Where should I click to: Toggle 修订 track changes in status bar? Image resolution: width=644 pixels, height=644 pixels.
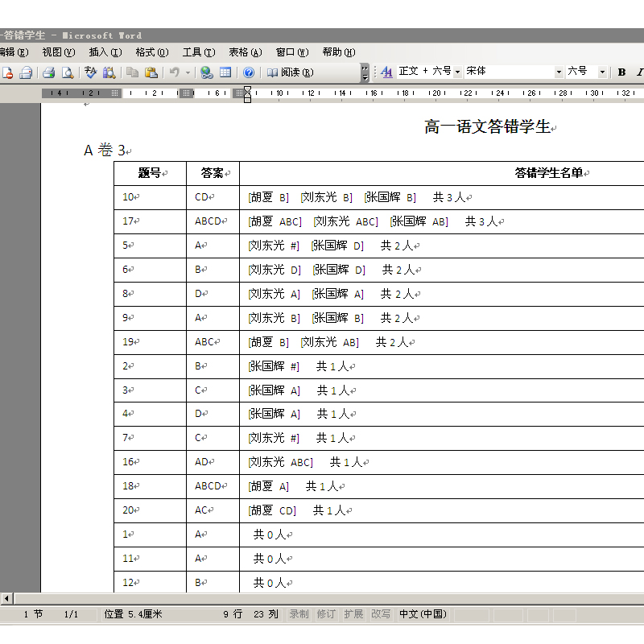point(326,614)
